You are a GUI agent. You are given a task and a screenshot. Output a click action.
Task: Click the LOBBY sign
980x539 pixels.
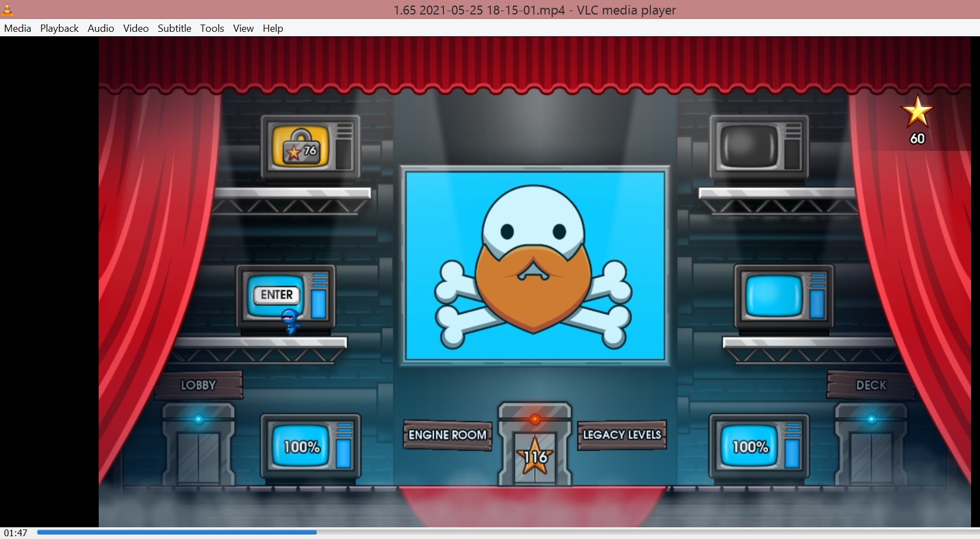pos(199,385)
